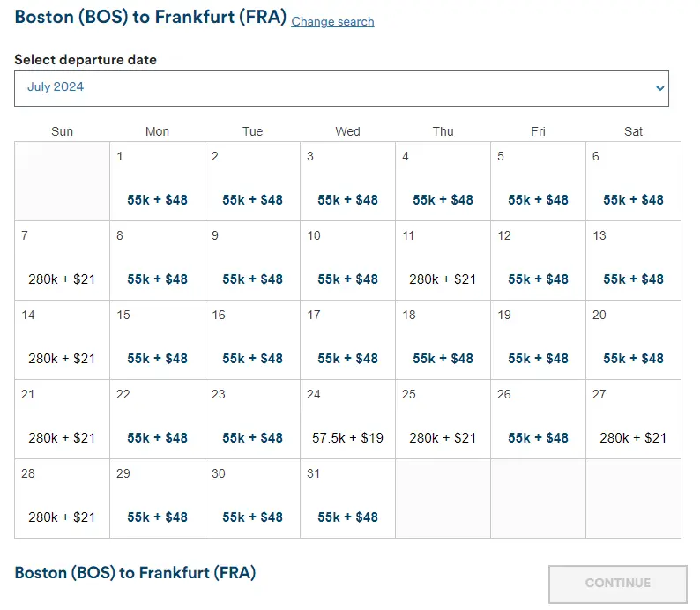Select July 28 departure date
Screen dimensions: 700x610
point(62,499)
